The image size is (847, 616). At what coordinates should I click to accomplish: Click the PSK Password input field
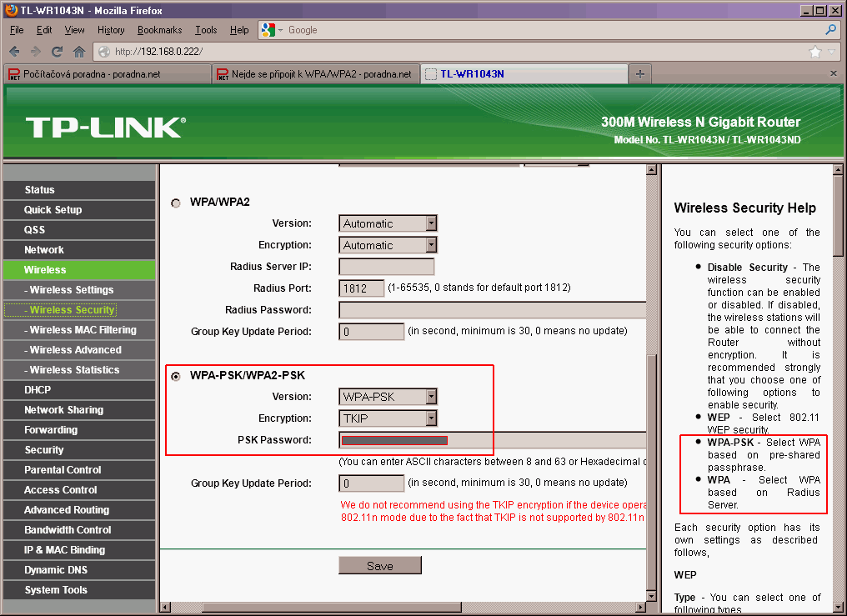click(492, 440)
